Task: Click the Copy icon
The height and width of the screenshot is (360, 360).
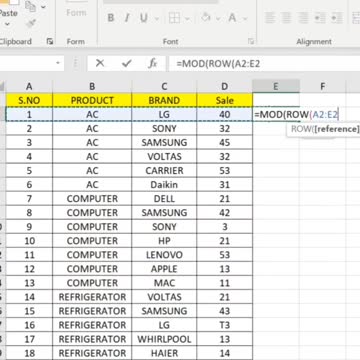Action: [x=30, y=6]
